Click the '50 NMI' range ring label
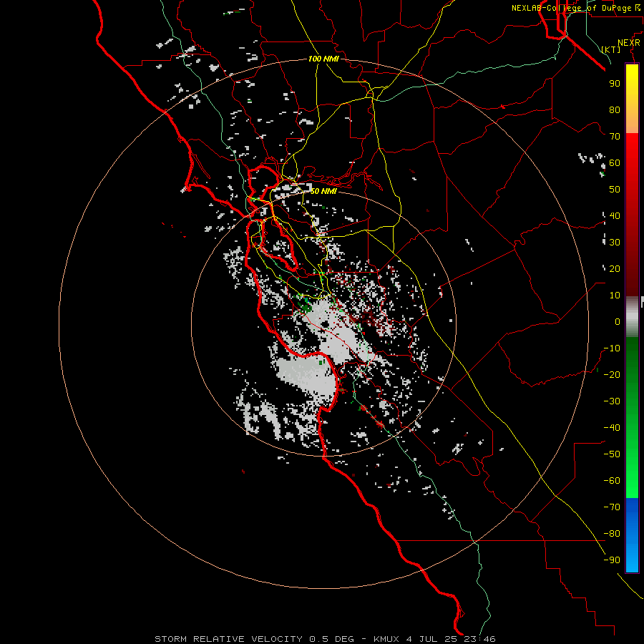This screenshot has width=644, height=644. point(323,191)
